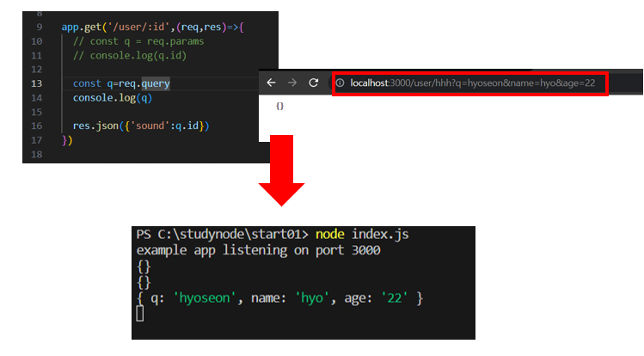644x356 pixels.
Task: Click line number 18 in editor gutter
Action: pyautogui.click(x=37, y=155)
